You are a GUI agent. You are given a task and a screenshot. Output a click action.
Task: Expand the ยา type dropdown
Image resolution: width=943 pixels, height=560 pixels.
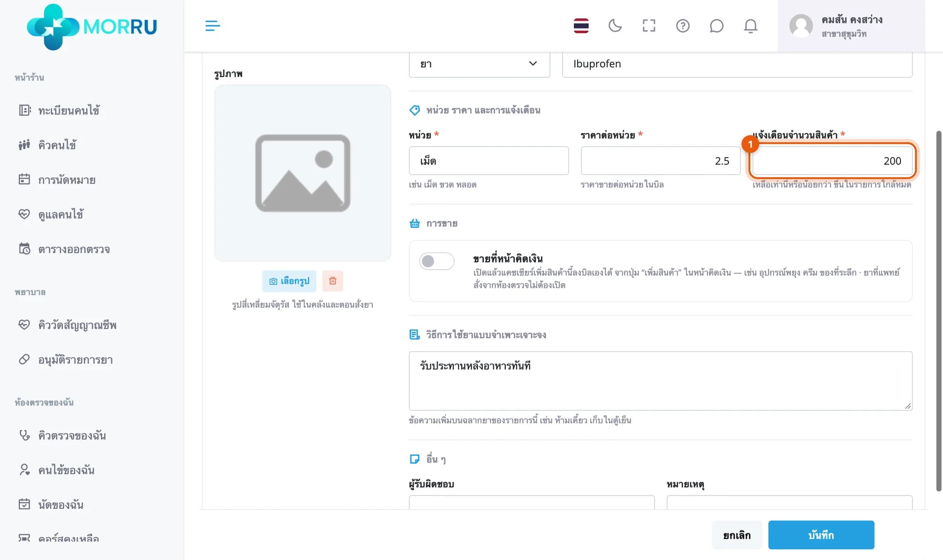(479, 64)
